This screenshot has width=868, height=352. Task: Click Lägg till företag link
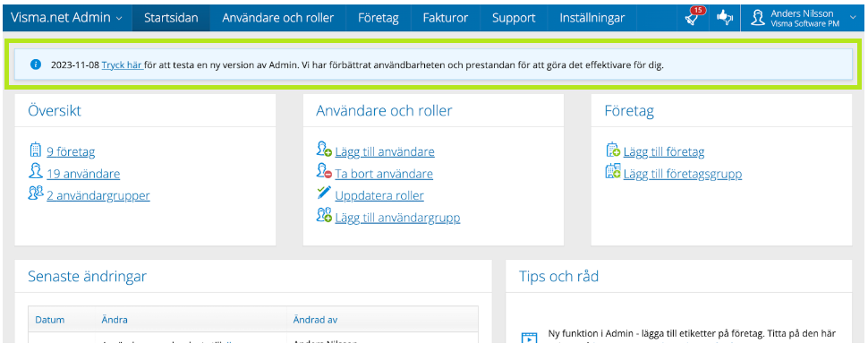664,152
